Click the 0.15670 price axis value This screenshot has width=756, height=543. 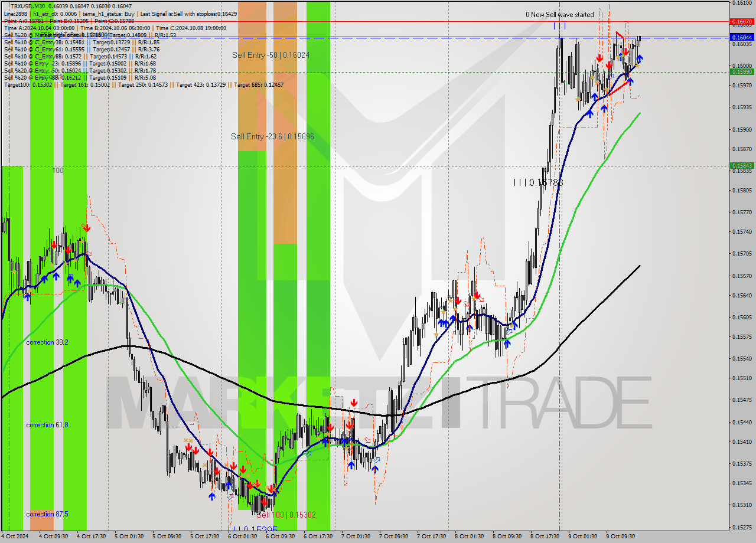(x=742, y=276)
